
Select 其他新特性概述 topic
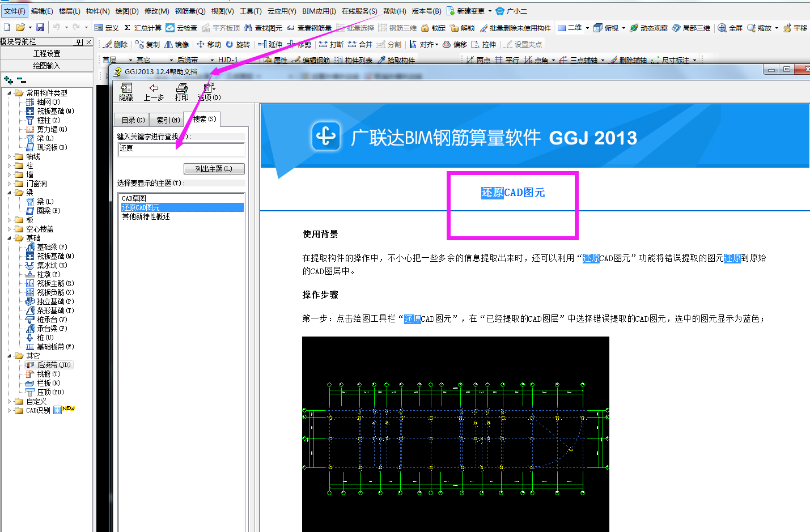pos(146,216)
